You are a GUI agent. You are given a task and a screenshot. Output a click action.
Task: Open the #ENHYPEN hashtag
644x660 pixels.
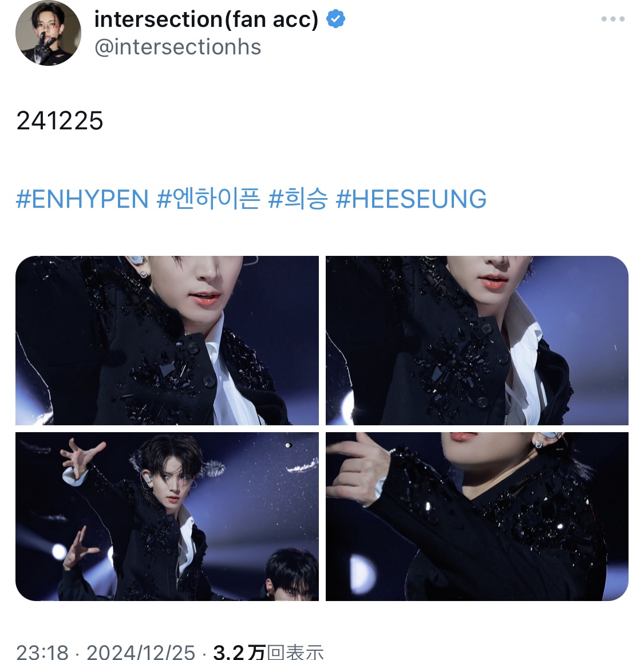pos(82,199)
